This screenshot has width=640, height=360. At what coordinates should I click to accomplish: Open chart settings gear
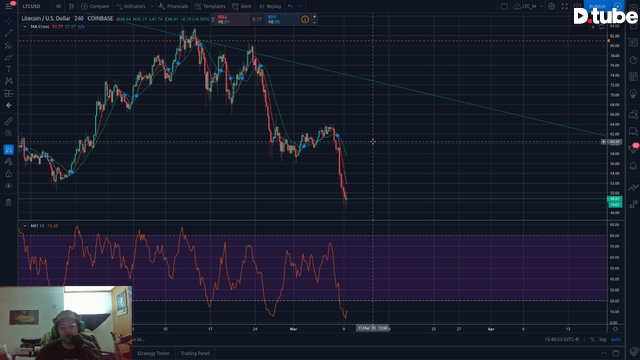[551, 6]
